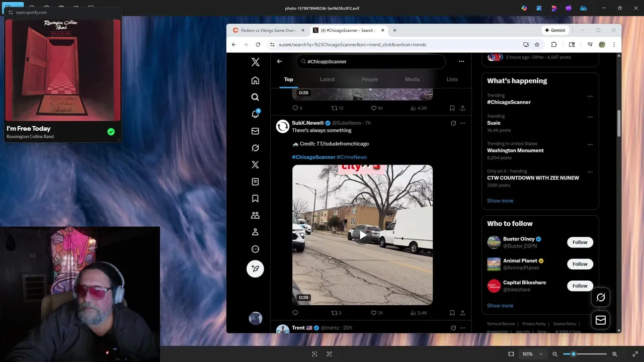
Task: Reply to the SubX.News post
Action: tap(295, 313)
